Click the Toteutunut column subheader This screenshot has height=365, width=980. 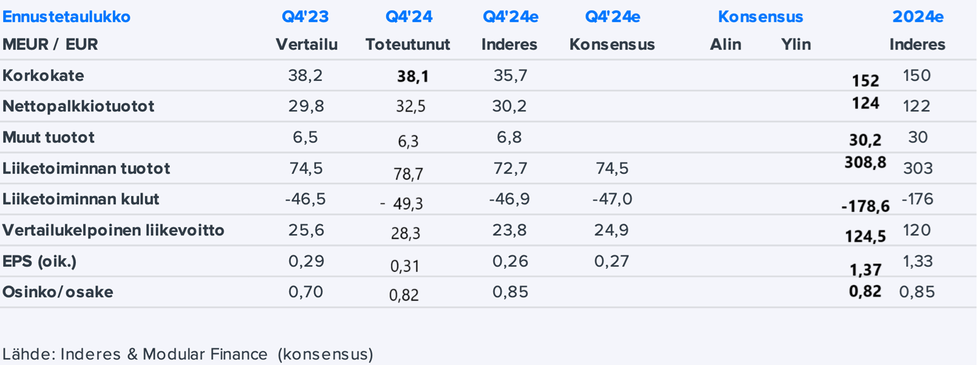(x=408, y=44)
